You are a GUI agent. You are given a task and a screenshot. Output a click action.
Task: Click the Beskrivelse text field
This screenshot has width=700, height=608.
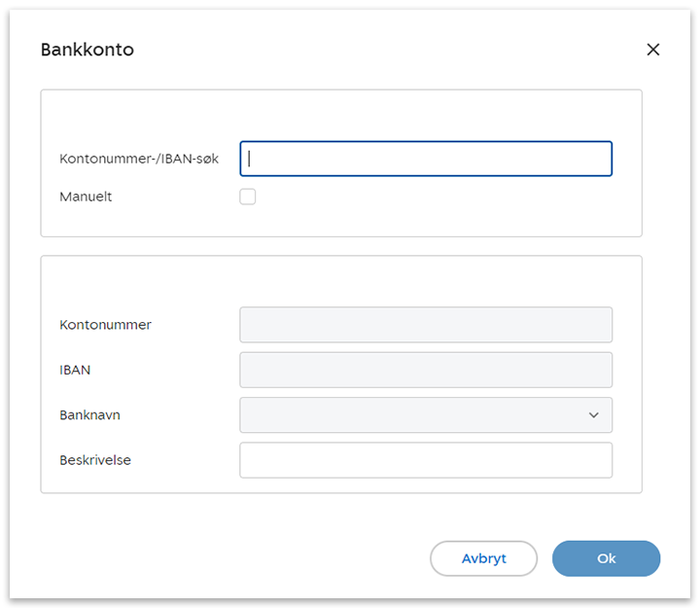tap(426, 460)
